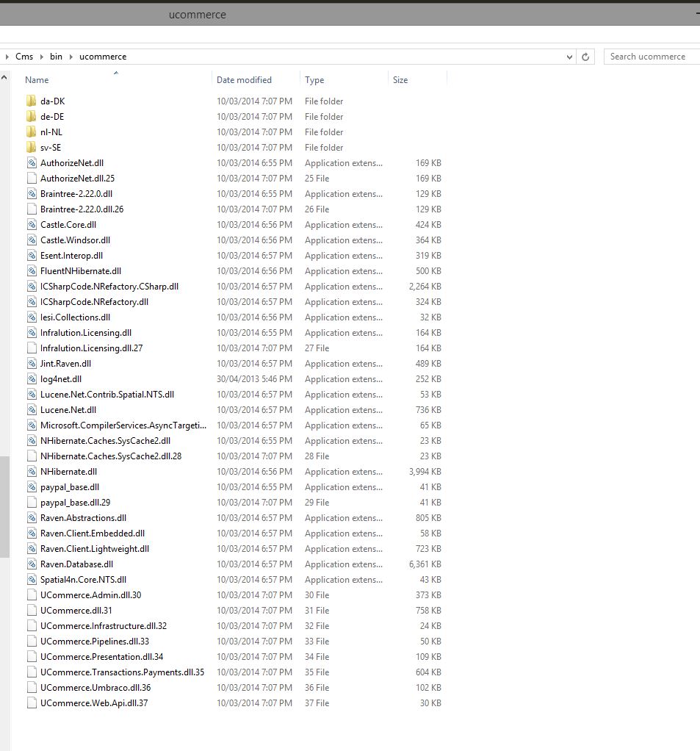Click the navigation pane scroll up arrow
This screenshot has height=751, width=700.
tap(4, 77)
